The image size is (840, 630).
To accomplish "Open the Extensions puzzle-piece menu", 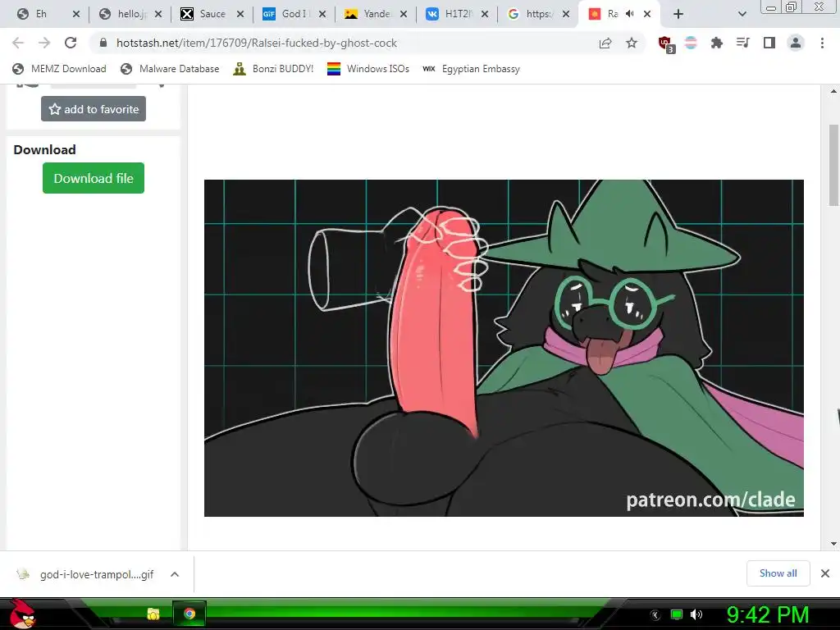I will click(717, 43).
